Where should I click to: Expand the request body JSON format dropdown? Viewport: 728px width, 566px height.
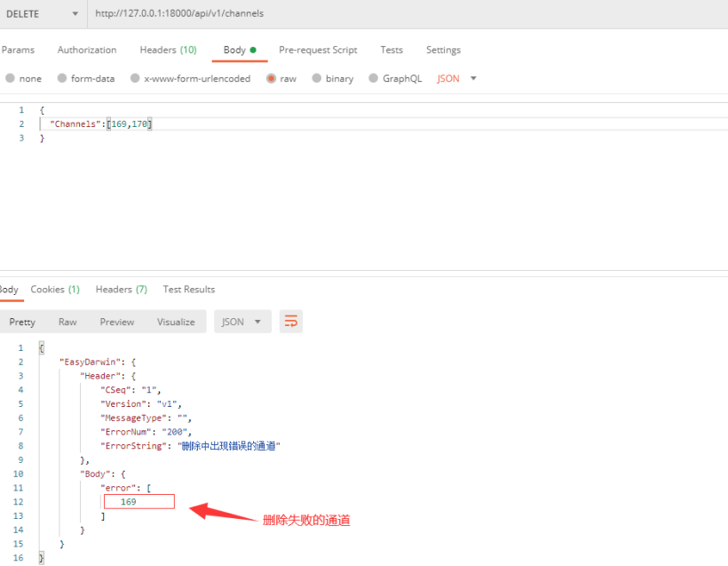[457, 78]
